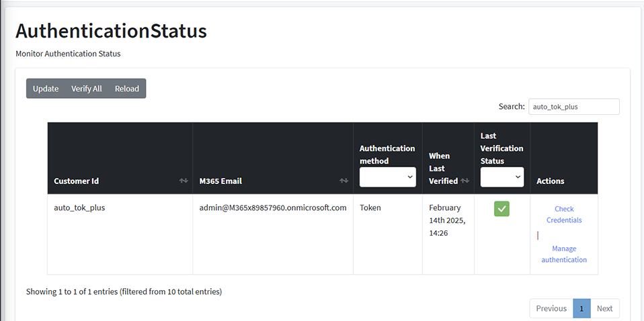Click the Showing 1 to 1 entries text
644x321 pixels.
coord(124,292)
